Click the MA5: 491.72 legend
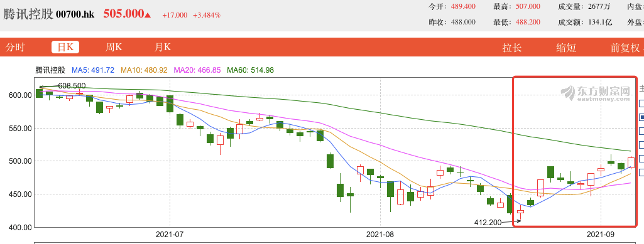Image resolution: width=644 pixels, height=244 pixels. (93, 70)
